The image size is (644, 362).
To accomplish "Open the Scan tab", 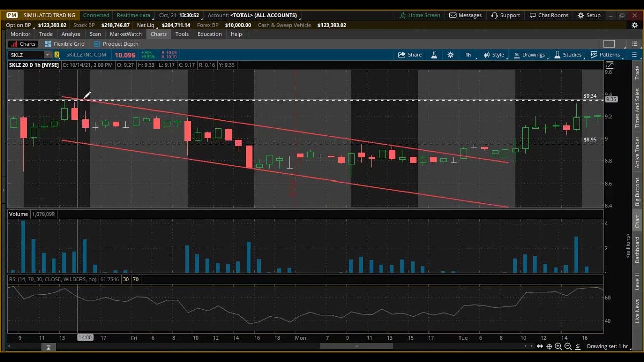I will tap(95, 34).
